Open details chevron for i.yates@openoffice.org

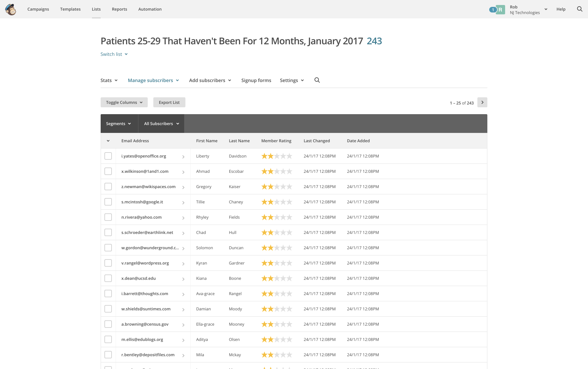click(183, 156)
